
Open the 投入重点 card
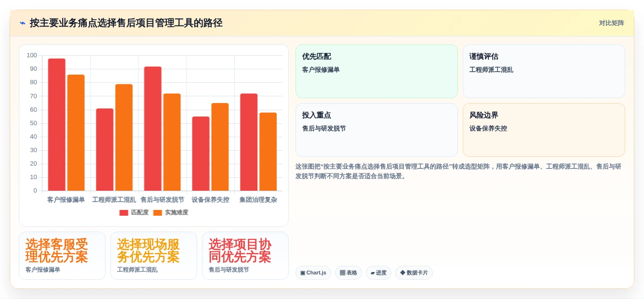click(376, 130)
